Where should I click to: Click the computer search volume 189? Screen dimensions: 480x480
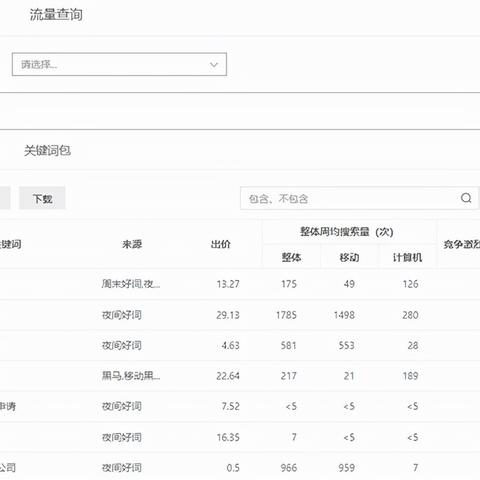[410, 376]
